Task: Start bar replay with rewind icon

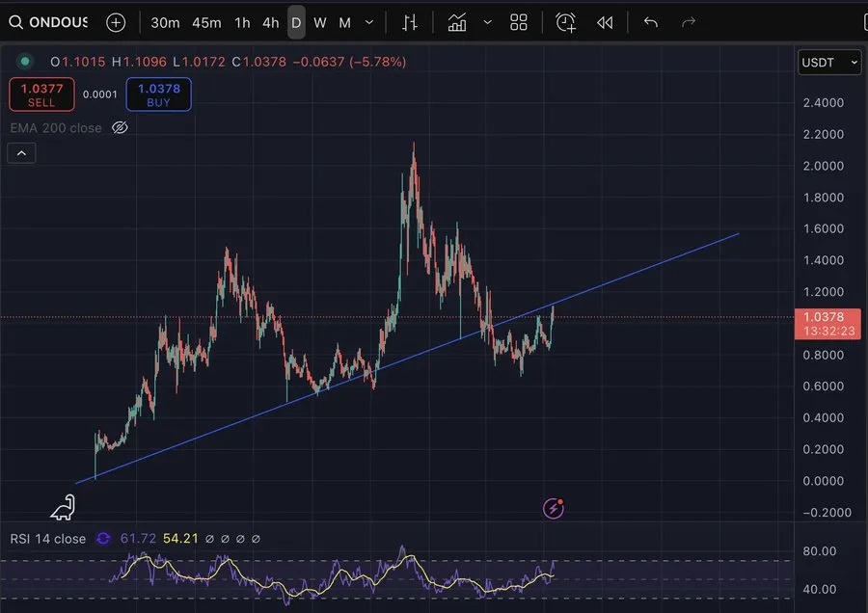Action: point(605,22)
